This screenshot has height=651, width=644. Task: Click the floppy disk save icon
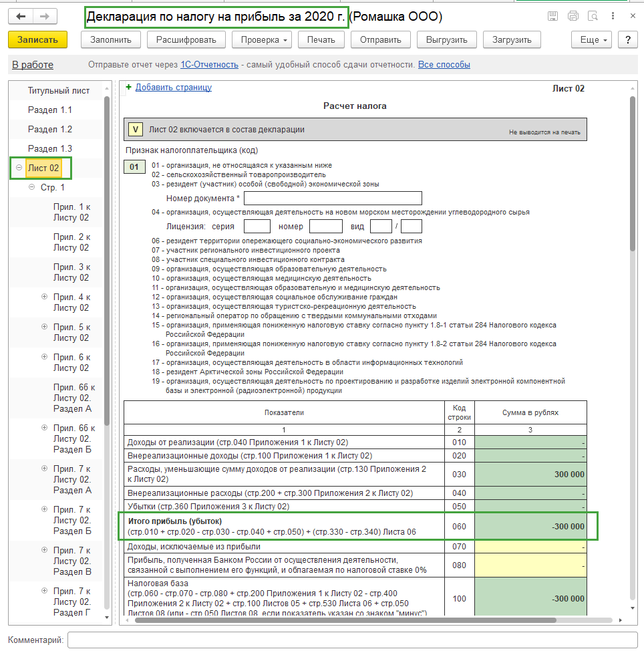[x=552, y=16]
